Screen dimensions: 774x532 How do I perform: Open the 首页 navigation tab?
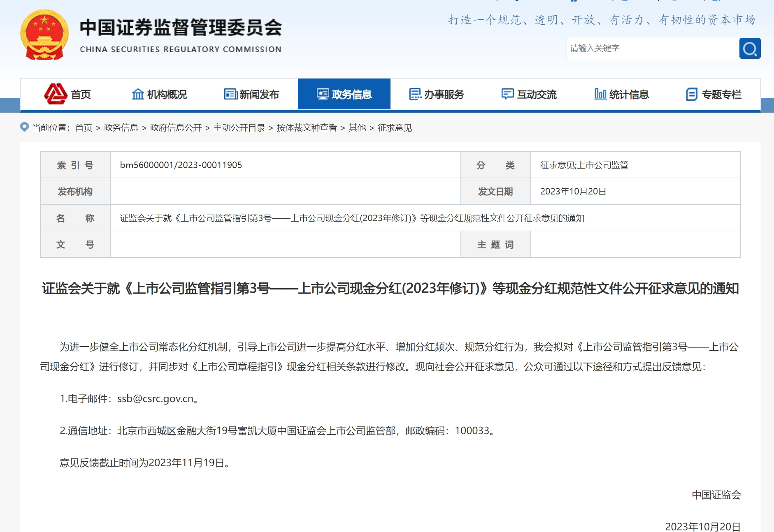[67, 94]
